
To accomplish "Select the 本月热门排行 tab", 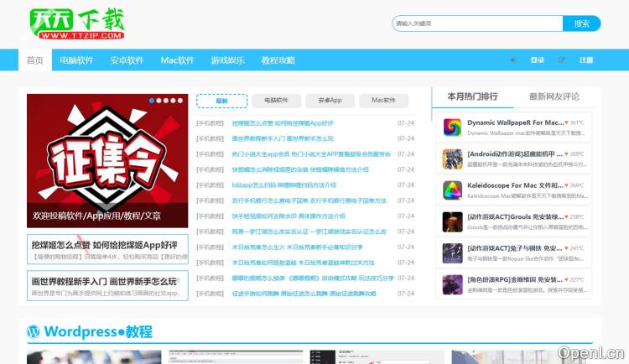I will point(472,96).
